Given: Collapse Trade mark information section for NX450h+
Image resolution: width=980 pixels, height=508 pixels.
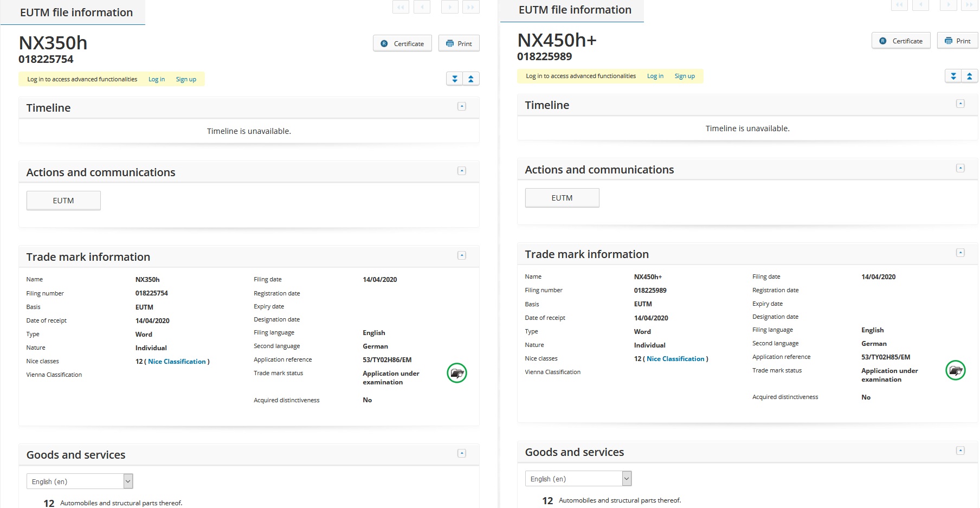Looking at the screenshot, I should 960,253.
